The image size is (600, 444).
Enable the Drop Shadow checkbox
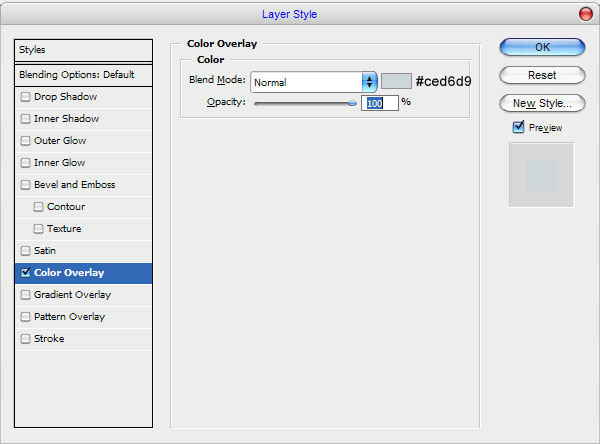click(25, 97)
